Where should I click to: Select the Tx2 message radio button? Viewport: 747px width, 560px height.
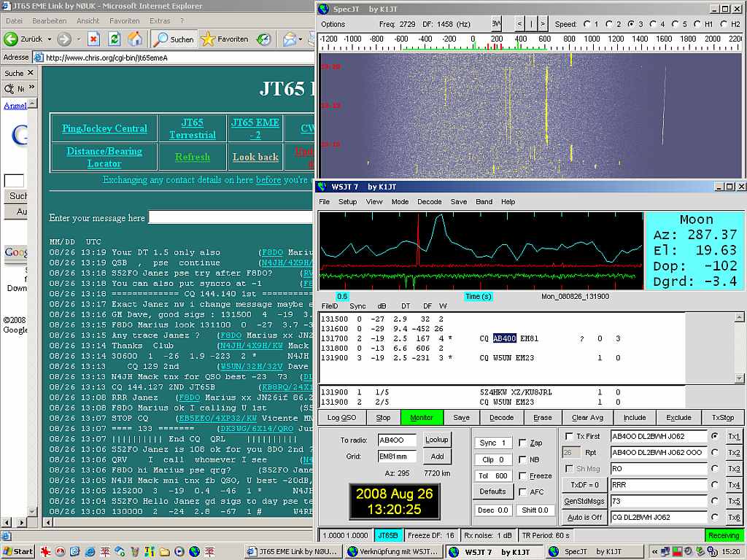pyautogui.click(x=715, y=452)
